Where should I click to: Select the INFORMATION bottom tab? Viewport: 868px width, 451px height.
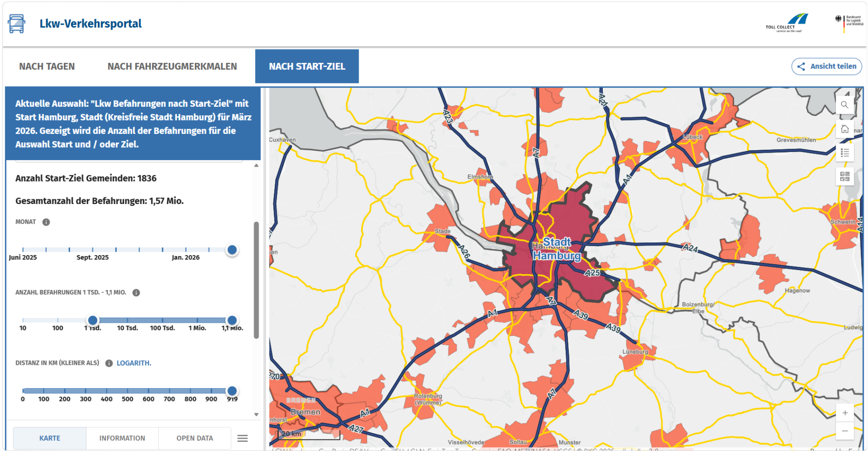coord(122,438)
